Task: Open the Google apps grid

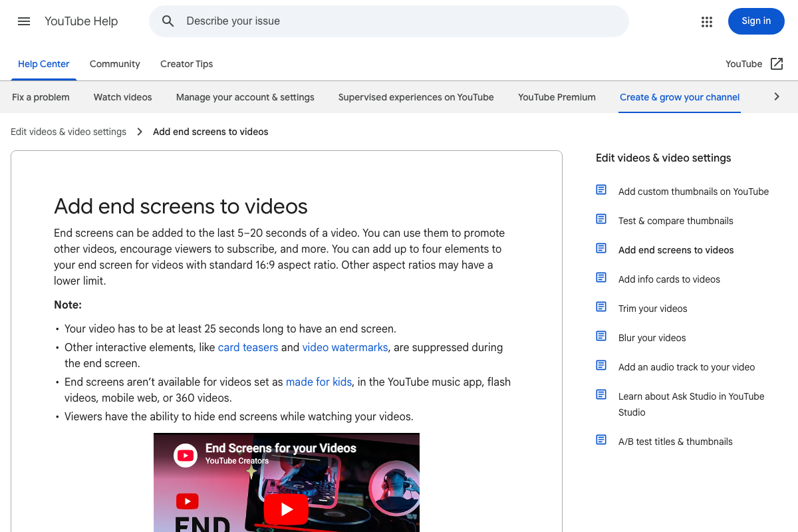Action: point(707,21)
